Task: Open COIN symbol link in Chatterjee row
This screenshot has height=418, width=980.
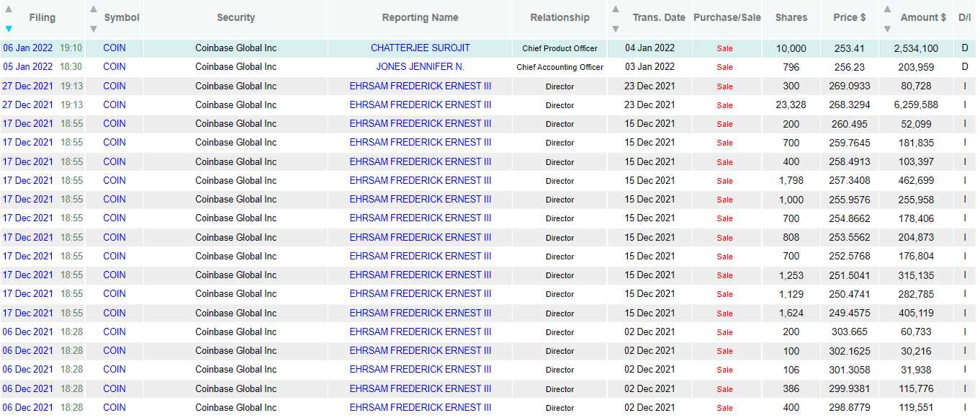Action: 114,48
